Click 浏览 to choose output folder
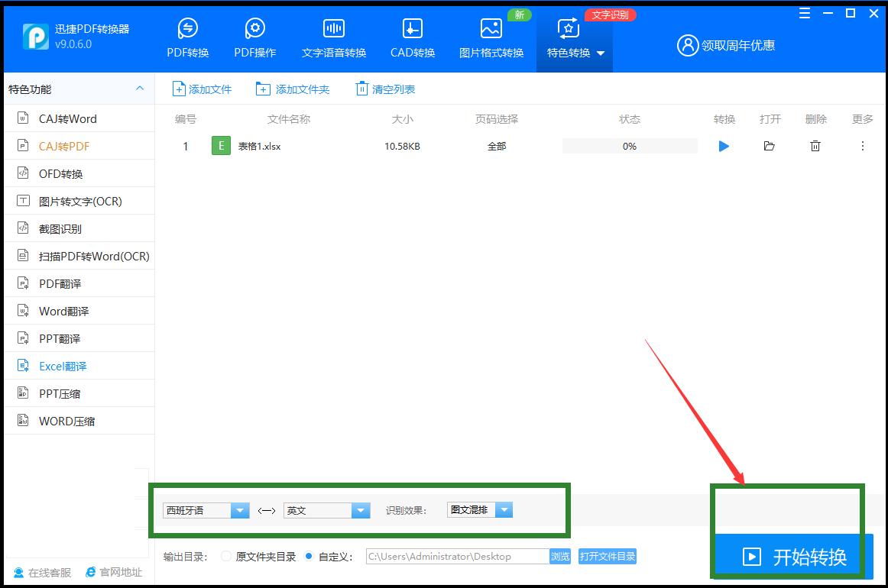This screenshot has height=588, width=888. pyautogui.click(x=560, y=557)
